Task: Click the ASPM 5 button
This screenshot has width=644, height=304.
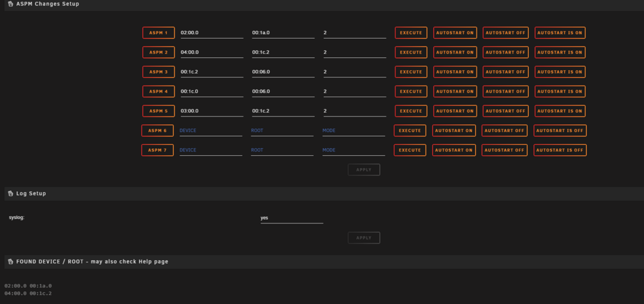Action: coord(158,111)
